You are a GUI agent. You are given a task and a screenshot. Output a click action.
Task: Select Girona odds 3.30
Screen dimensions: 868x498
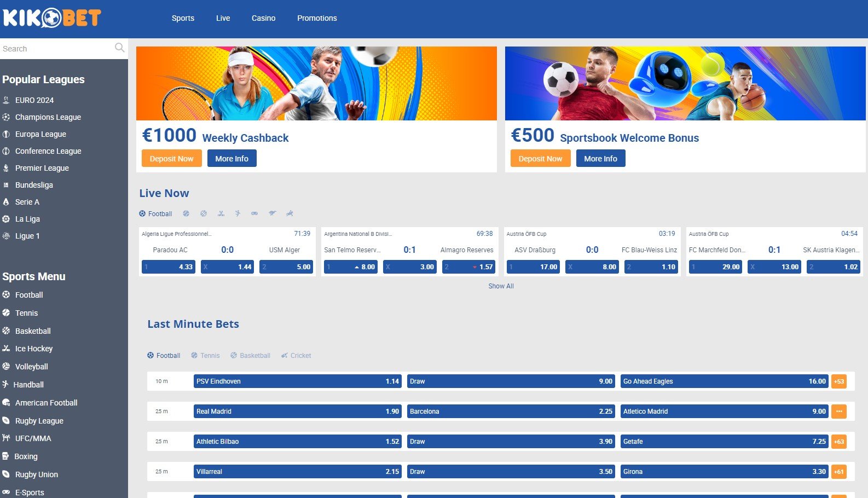[x=725, y=472]
